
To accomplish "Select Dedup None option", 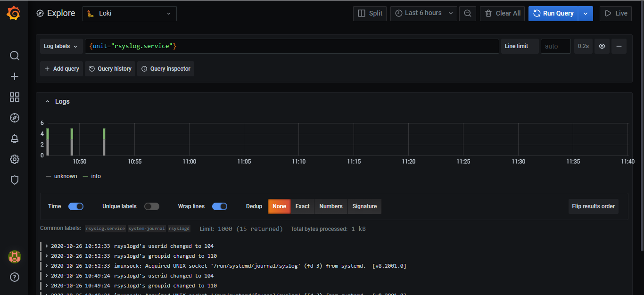I will point(279,206).
